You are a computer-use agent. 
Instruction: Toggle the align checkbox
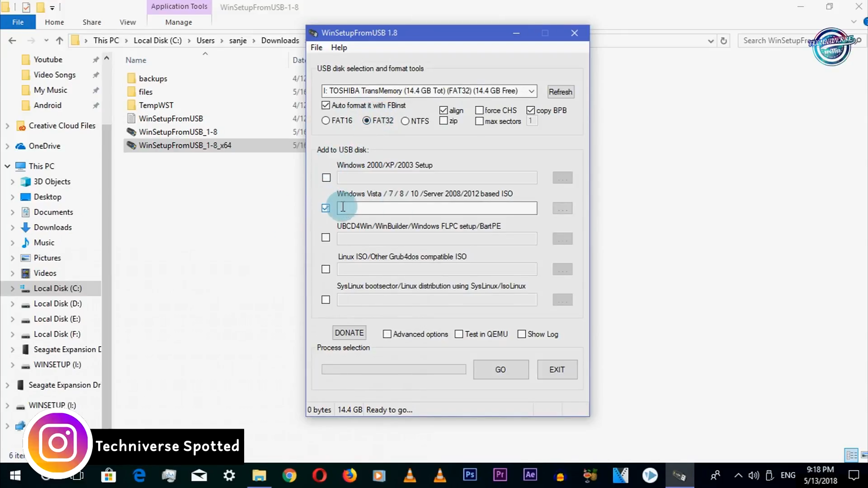[x=443, y=110]
